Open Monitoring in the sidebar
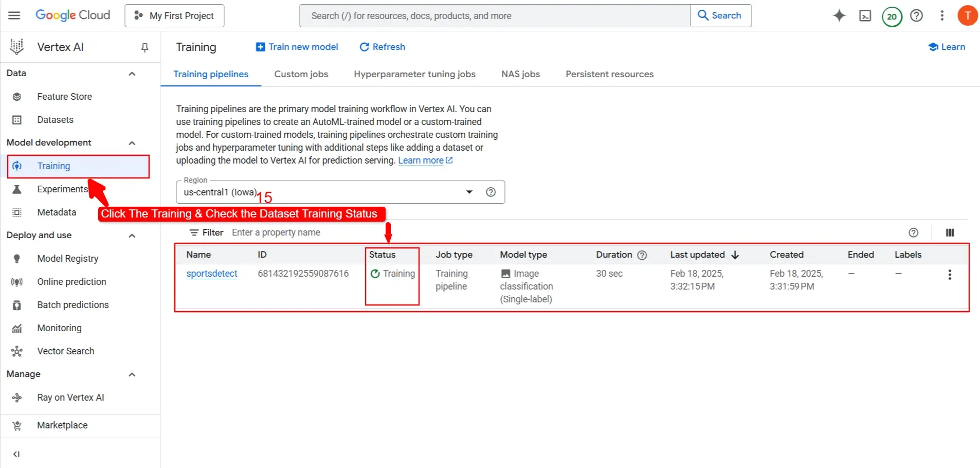 (x=59, y=328)
